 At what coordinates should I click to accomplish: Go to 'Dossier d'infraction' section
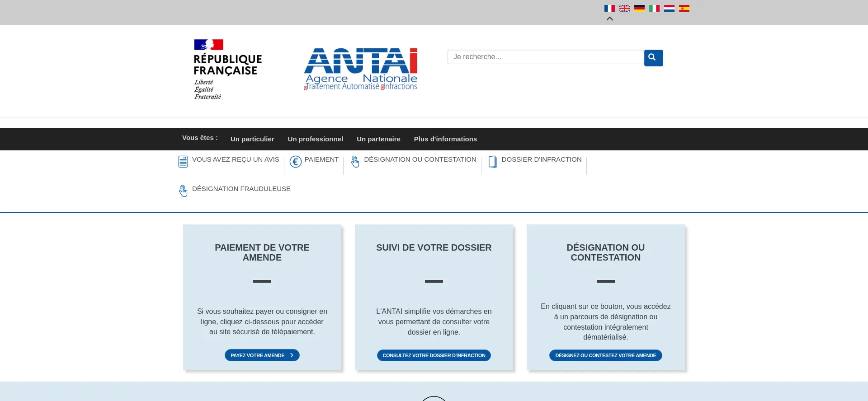click(541, 159)
